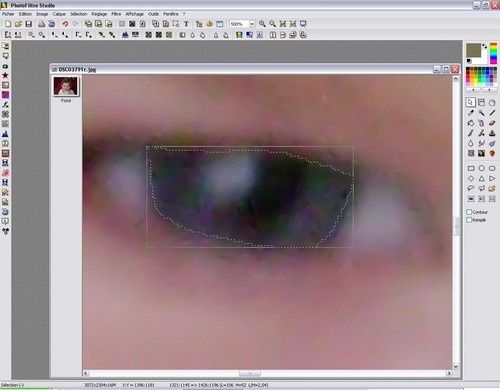This screenshot has height=390, width=500.
Task: Select the blur water drop tool
Action: click(x=471, y=143)
